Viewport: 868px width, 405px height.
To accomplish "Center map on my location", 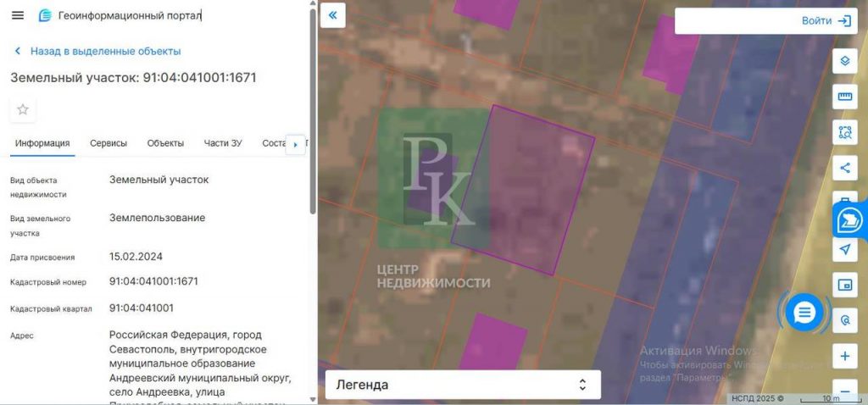I will [844, 249].
